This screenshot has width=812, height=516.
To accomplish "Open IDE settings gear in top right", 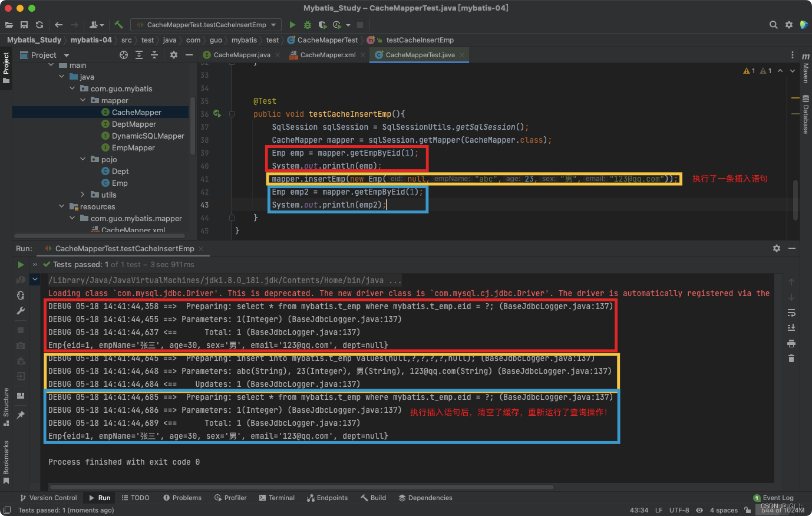I will tap(789, 25).
